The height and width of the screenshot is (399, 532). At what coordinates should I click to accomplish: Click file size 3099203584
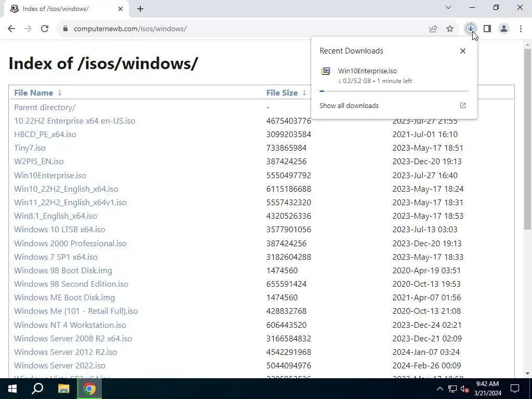[288, 135]
